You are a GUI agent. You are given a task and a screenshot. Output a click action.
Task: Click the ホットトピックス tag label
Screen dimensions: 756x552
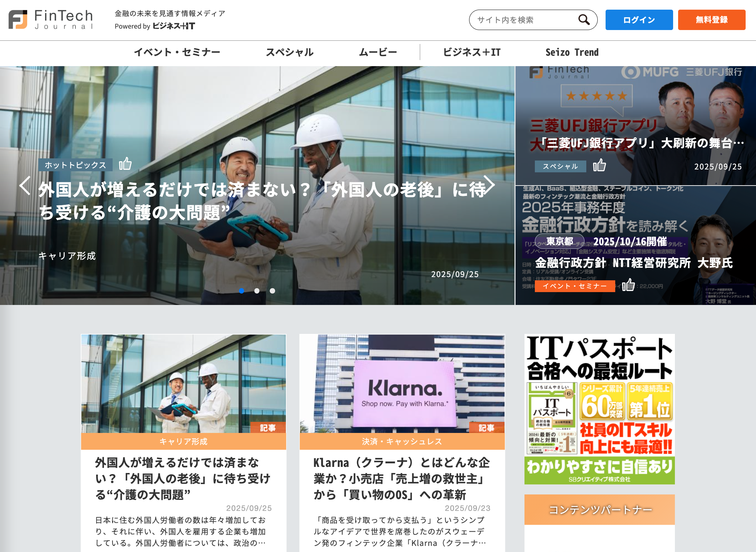coord(75,165)
